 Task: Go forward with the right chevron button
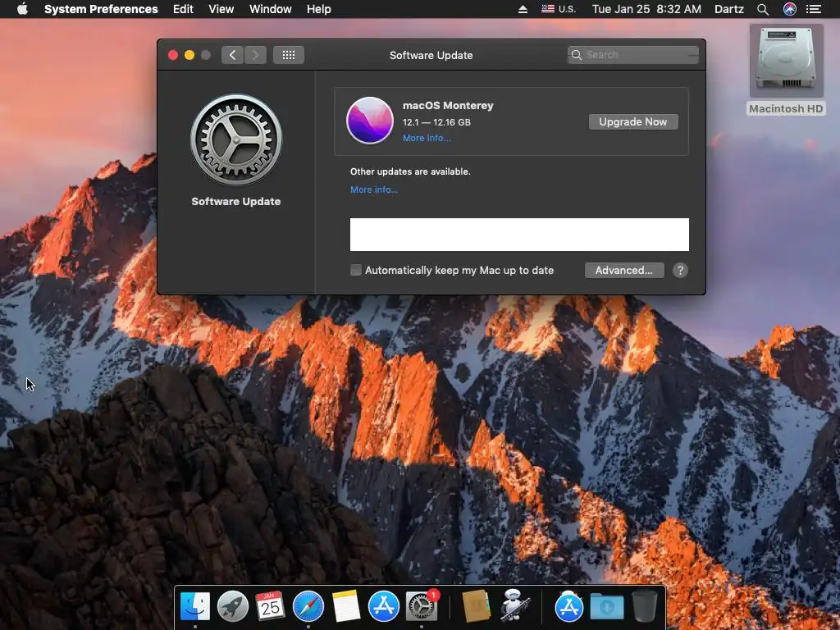pos(256,55)
